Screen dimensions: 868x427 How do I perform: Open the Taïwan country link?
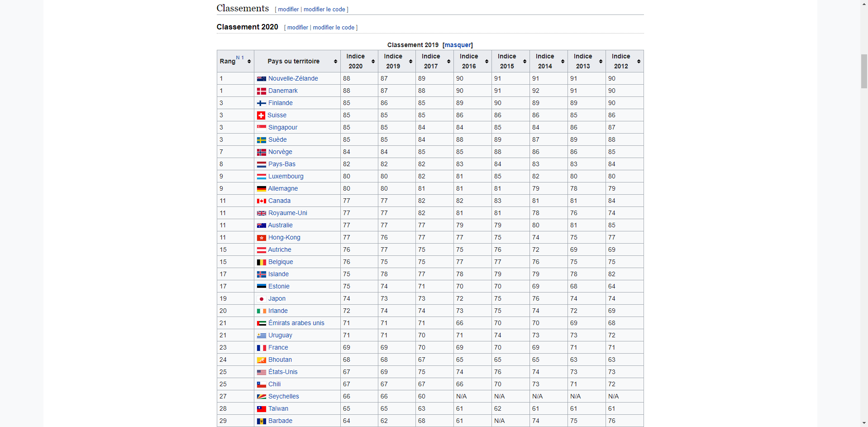click(x=278, y=408)
